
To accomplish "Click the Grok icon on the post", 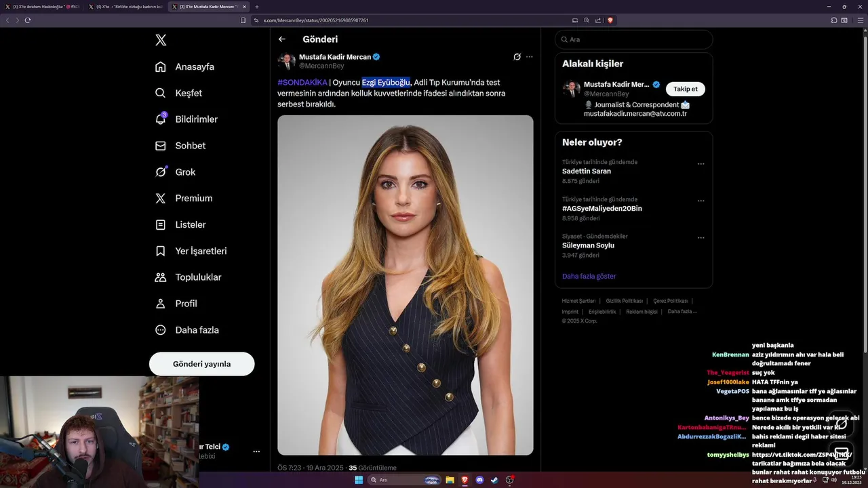I will tap(517, 57).
